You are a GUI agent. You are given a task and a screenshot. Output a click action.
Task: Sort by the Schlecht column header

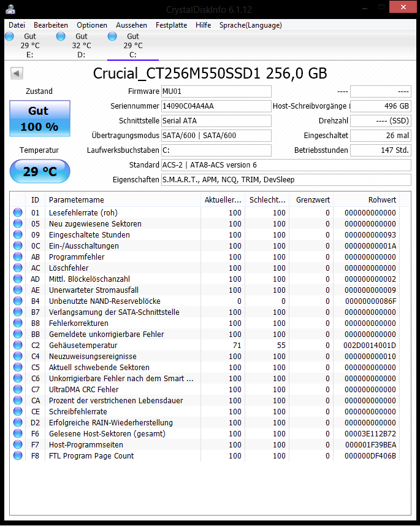click(x=267, y=200)
